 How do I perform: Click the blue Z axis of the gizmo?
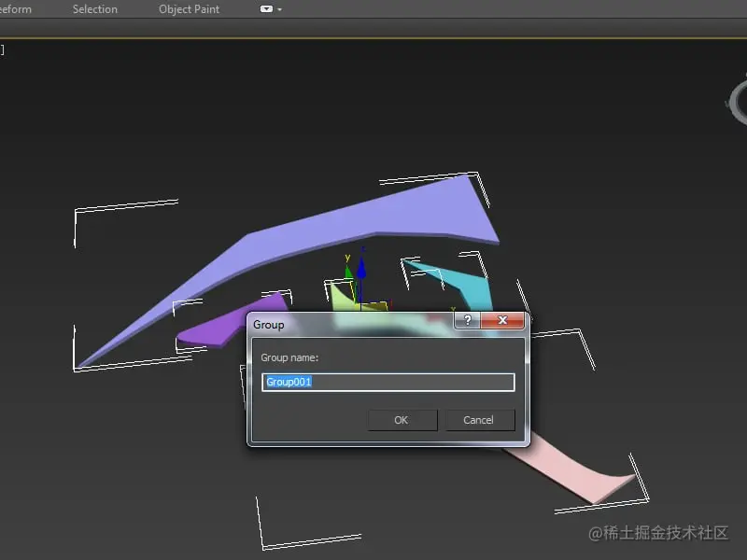coord(361,273)
